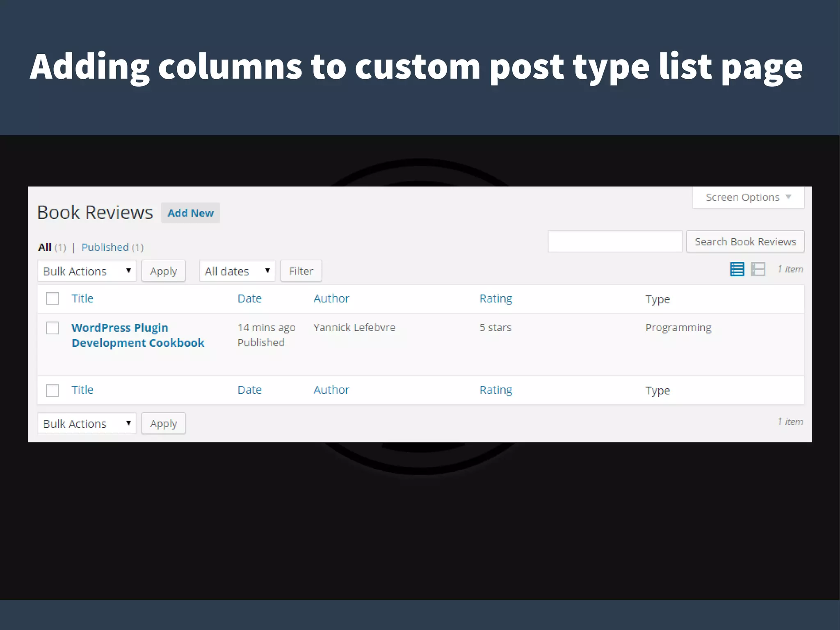Image resolution: width=840 pixels, height=630 pixels.
Task: Tick the footer select-all checkbox
Action: coord(52,390)
